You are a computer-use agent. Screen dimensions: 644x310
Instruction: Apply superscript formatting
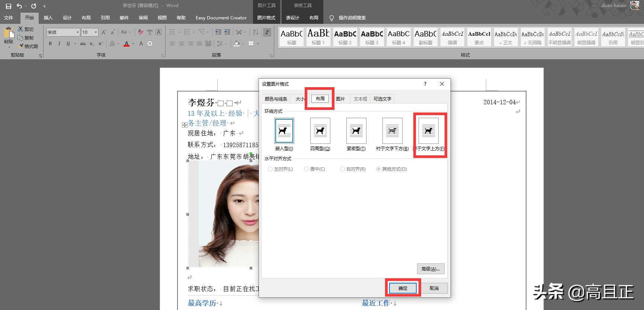coord(101,44)
